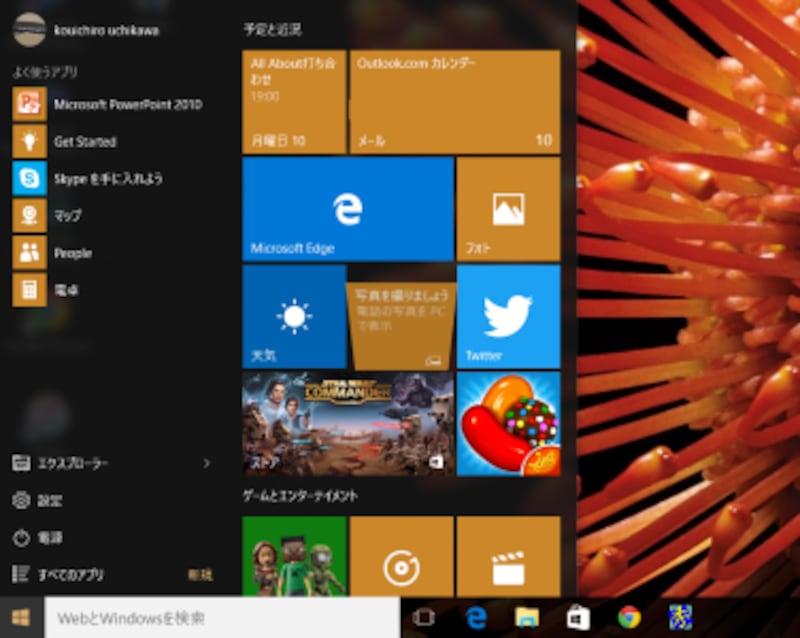The image size is (800, 638).
Task: Open the 電源 power options
Action: [37, 537]
